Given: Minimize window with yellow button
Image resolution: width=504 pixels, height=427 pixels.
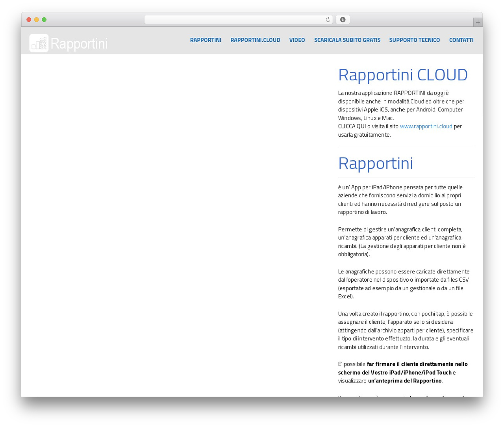Looking at the screenshot, I should coord(36,20).
